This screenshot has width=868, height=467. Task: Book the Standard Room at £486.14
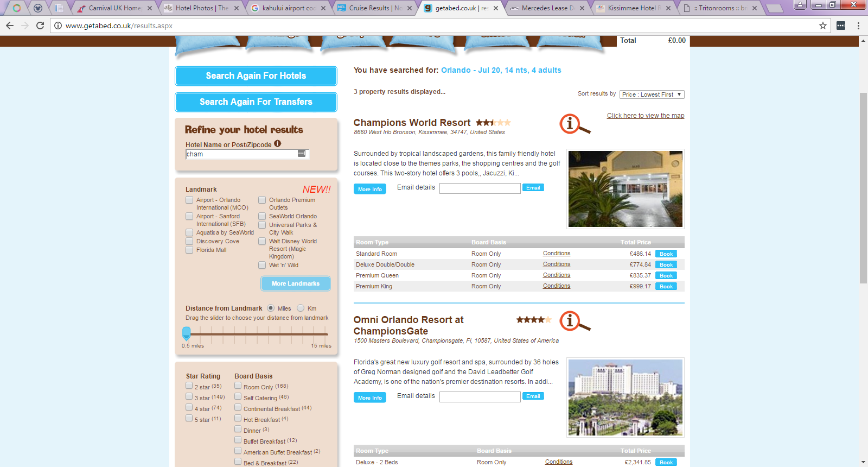(666, 254)
